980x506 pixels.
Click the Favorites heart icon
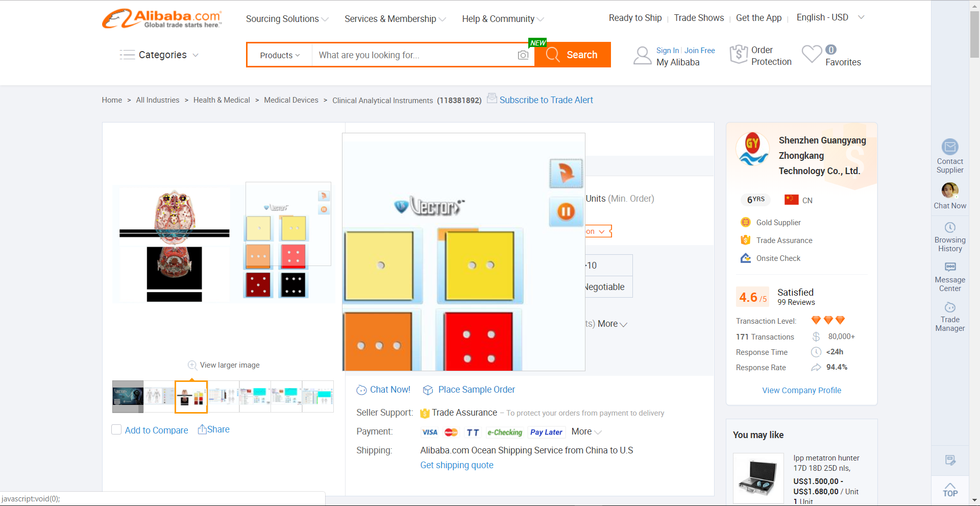pyautogui.click(x=812, y=54)
